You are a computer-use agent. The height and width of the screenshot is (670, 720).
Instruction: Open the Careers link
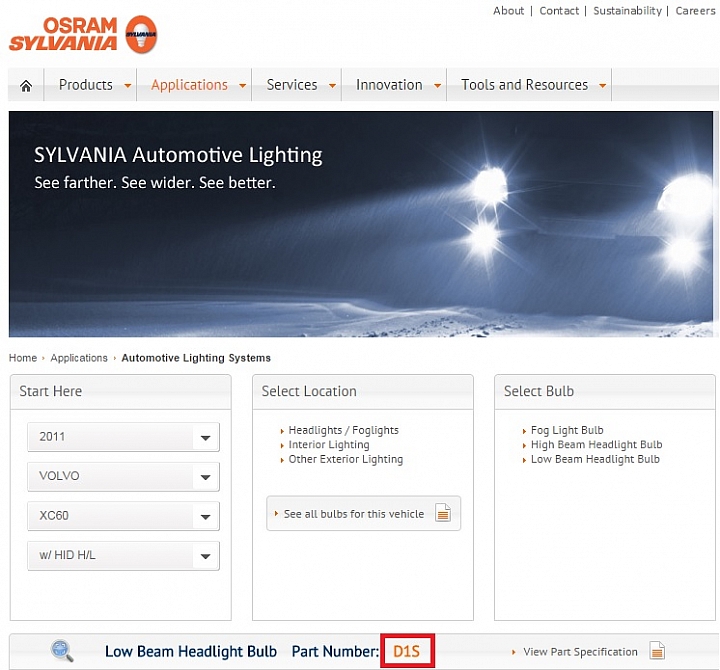695,11
